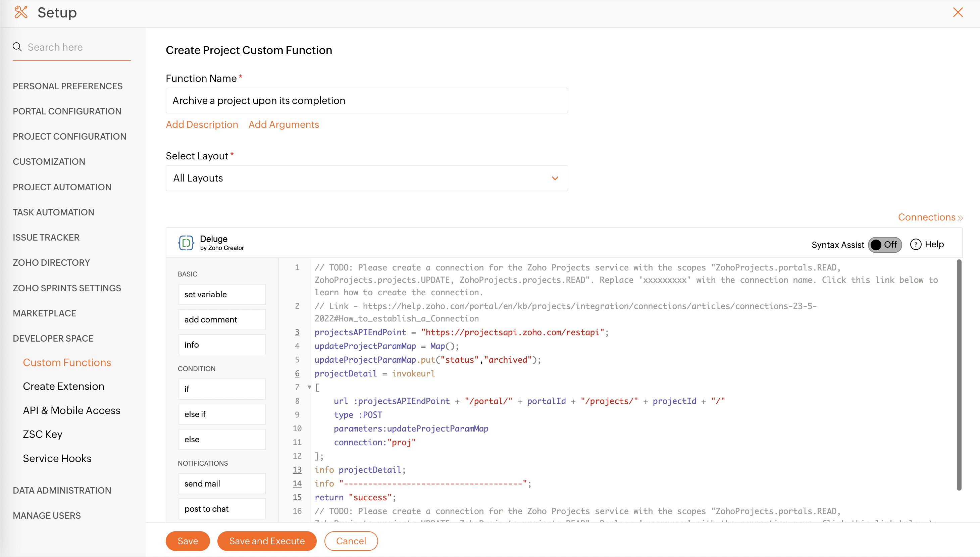Select API & Mobile Access item
This screenshot has height=557, width=980.
71,410
